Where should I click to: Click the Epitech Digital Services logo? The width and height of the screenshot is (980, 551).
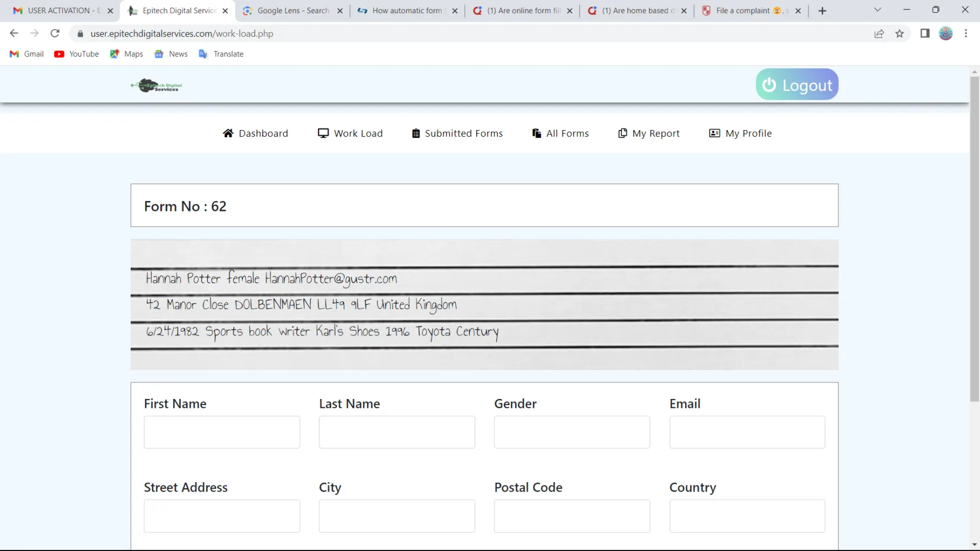(x=157, y=85)
